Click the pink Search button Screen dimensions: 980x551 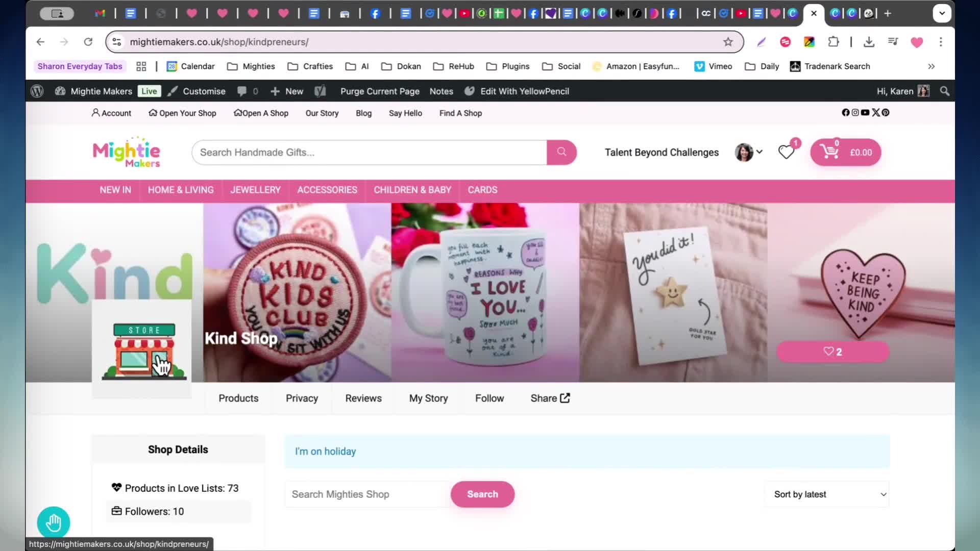(x=482, y=494)
